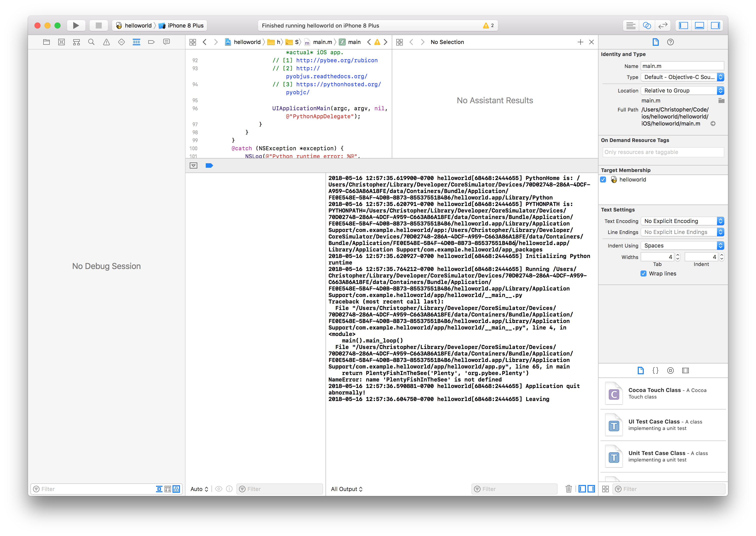Open the Line Endings dropdown
756x536 pixels.
pos(682,232)
